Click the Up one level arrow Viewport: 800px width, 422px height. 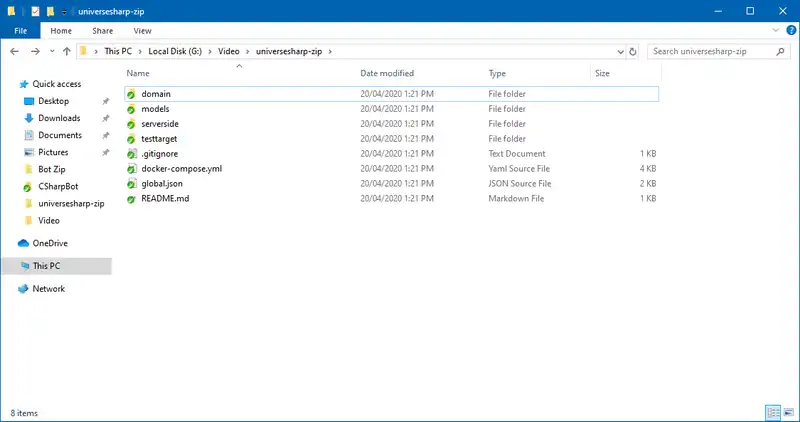[x=67, y=50]
